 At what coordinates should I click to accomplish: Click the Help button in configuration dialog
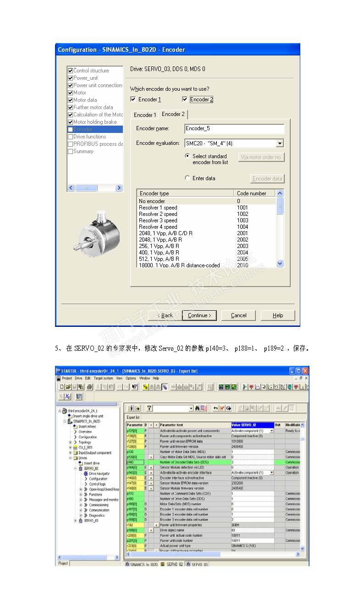click(x=278, y=315)
